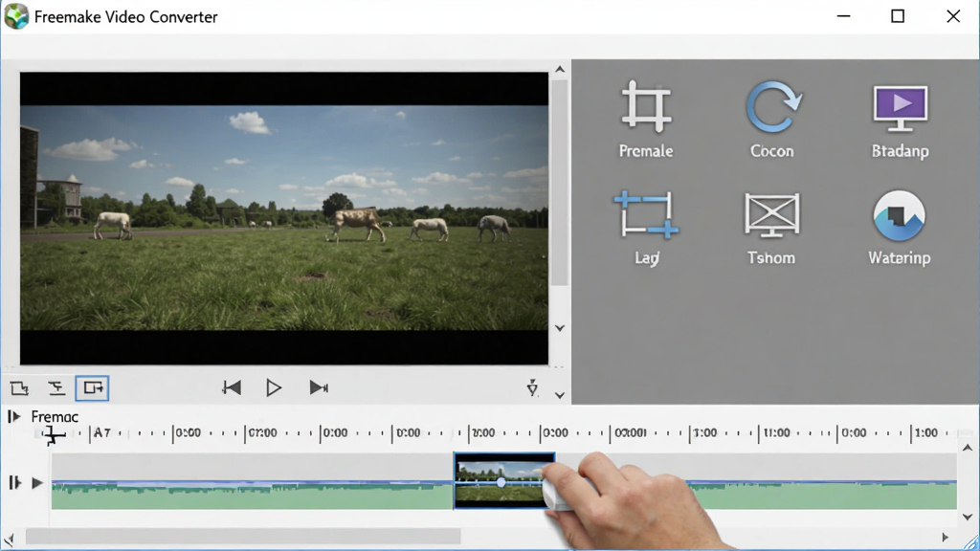Select the Fremac track label
The width and height of the screenshot is (980, 551).
[55, 417]
